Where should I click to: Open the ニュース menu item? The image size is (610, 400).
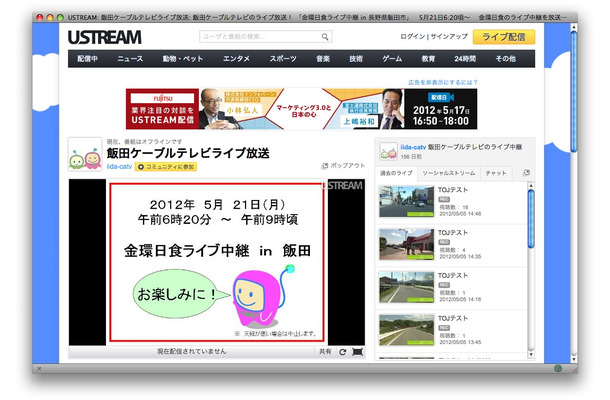click(x=130, y=59)
